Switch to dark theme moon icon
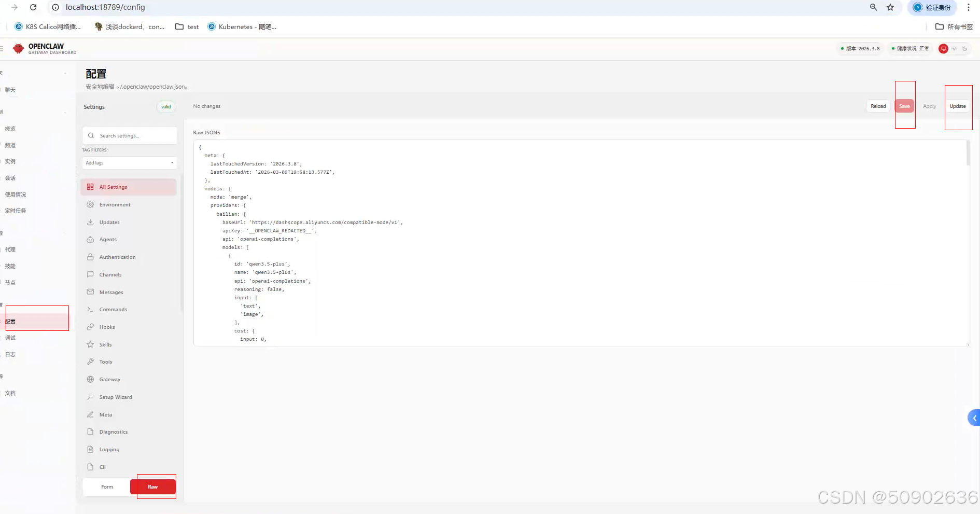The image size is (980, 514). (965, 49)
